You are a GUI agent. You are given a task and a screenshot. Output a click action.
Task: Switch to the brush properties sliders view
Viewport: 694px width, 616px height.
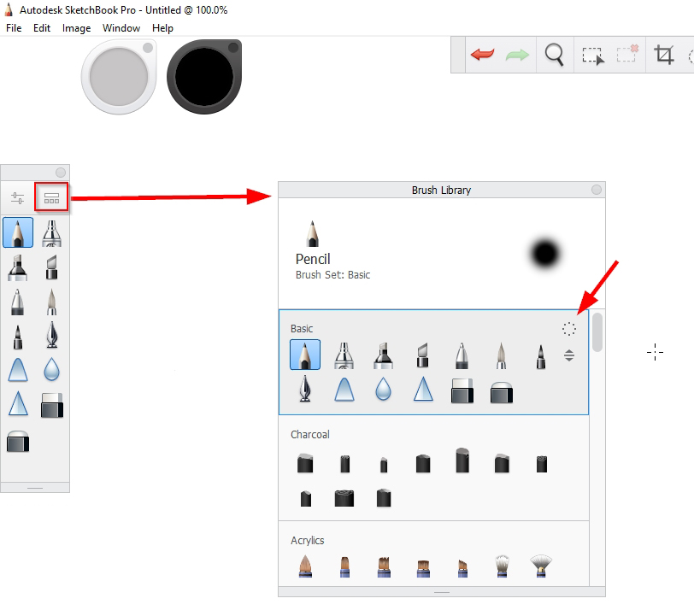17,197
